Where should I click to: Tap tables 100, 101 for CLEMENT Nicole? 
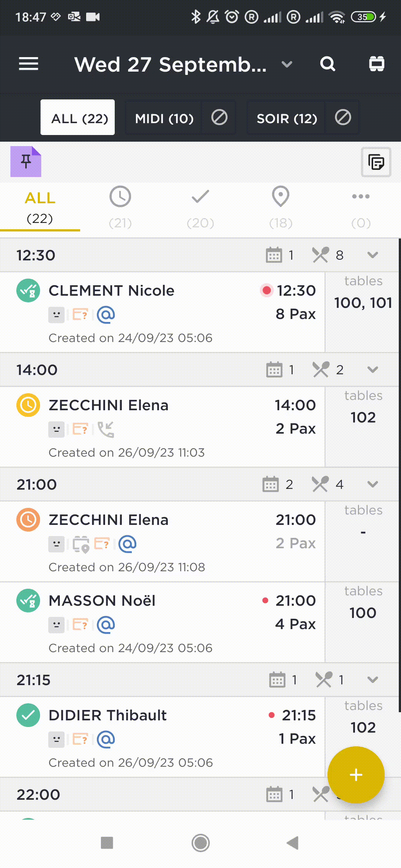[363, 303]
